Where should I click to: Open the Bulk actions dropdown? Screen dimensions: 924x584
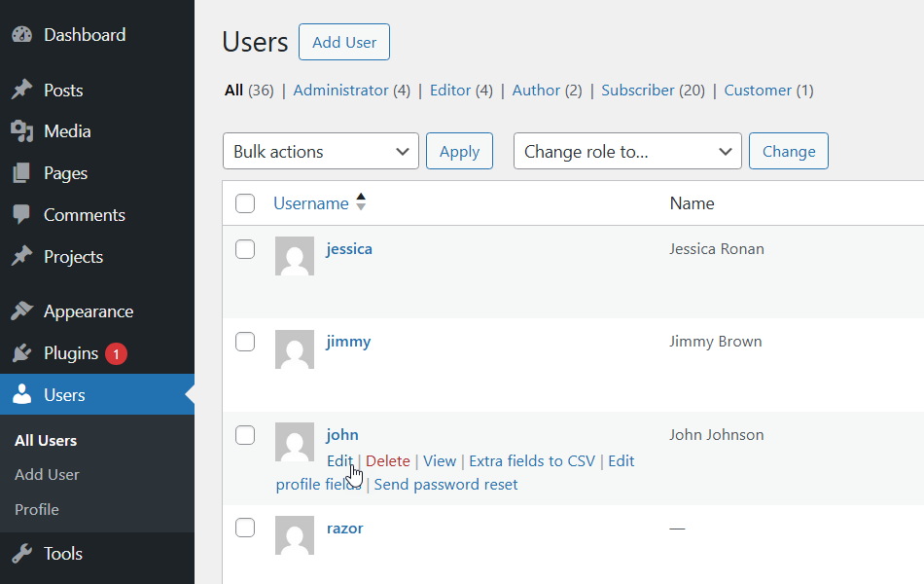[320, 151]
